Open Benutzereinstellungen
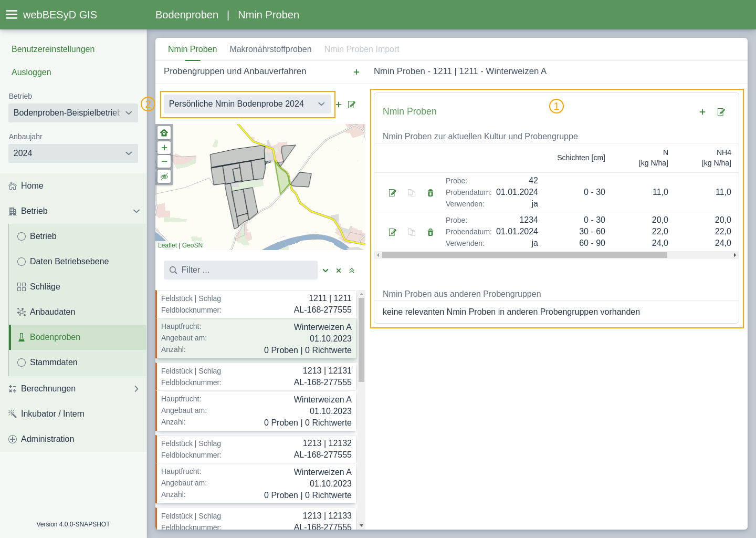The image size is (756, 538). 53,49
